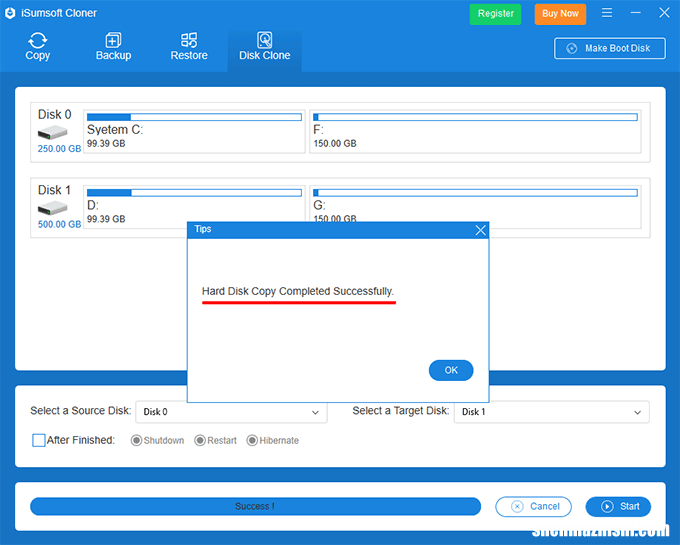The image size is (680, 545).
Task: Open the hamburger menu icon
Action: (x=607, y=13)
